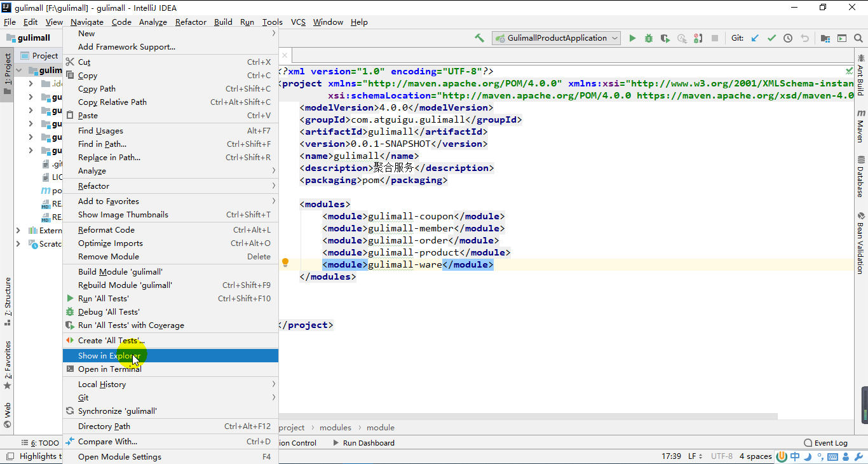
Task: Open the VCS menu in menu bar
Action: tap(298, 22)
